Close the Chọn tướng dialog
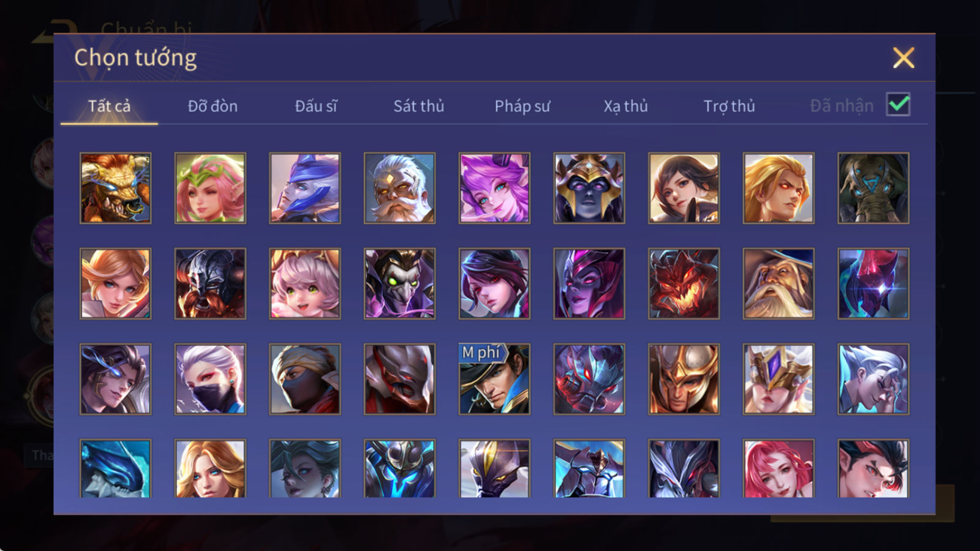 (x=903, y=58)
